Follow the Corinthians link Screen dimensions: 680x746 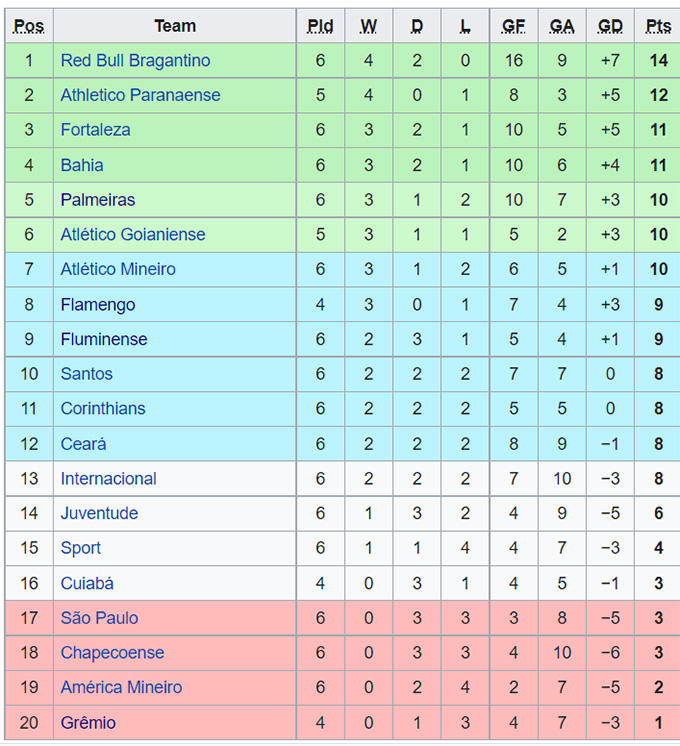tap(103, 409)
